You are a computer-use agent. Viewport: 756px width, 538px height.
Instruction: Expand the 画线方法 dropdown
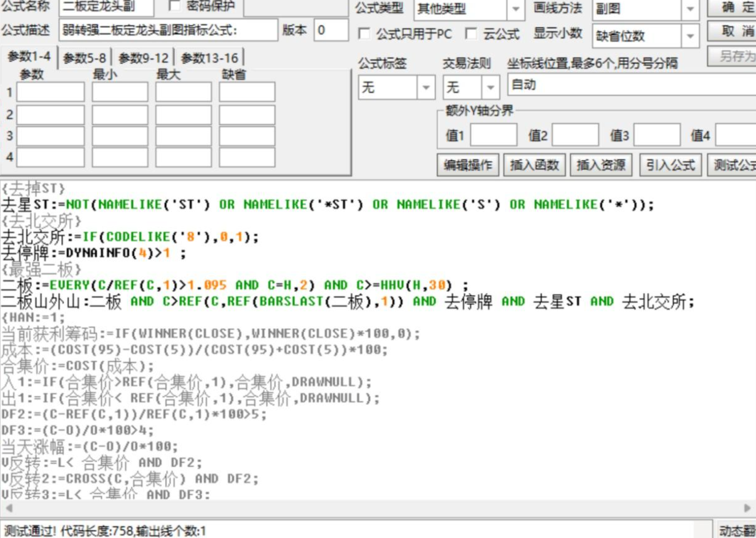690,9
